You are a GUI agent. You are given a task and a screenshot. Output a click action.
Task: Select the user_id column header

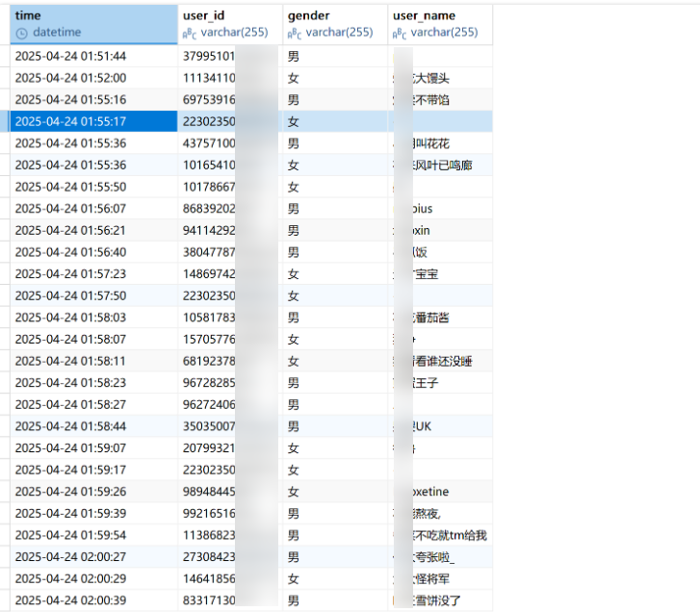pyautogui.click(x=202, y=15)
